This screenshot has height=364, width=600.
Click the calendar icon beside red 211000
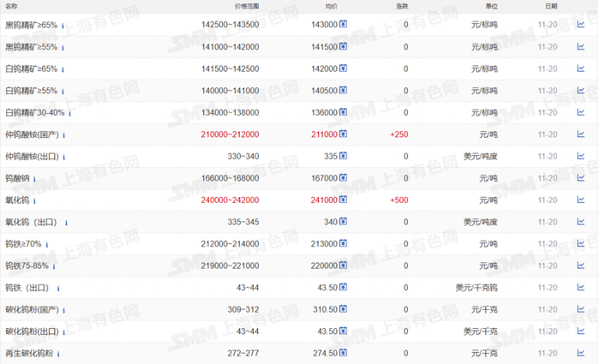coord(343,134)
